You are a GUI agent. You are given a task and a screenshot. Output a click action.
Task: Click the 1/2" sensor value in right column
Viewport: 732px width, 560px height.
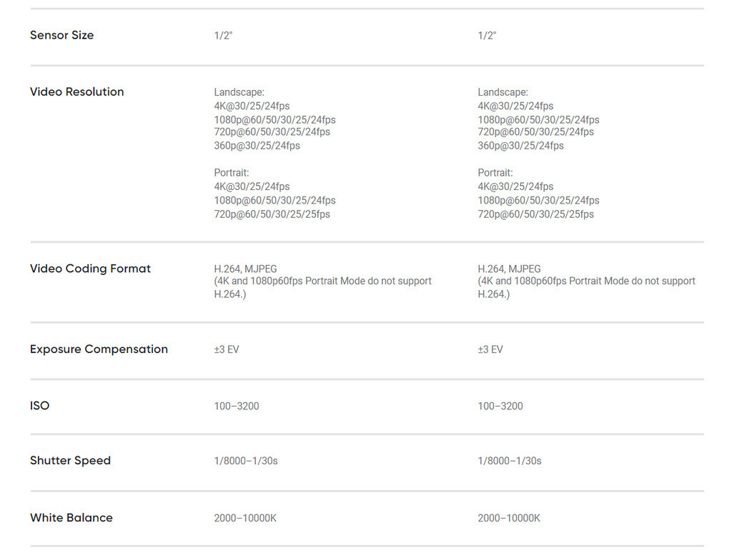coord(487,36)
